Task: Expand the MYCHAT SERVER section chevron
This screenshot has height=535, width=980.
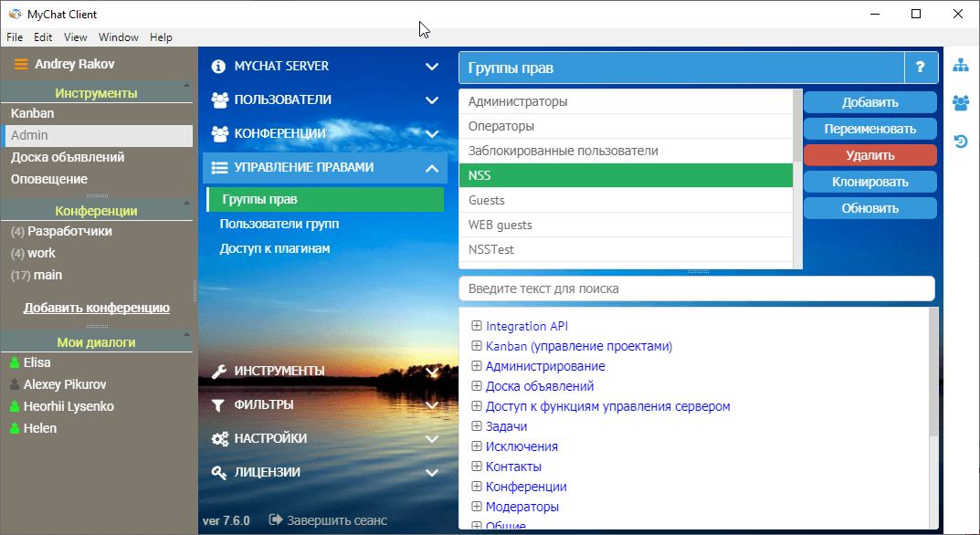Action: coord(432,67)
